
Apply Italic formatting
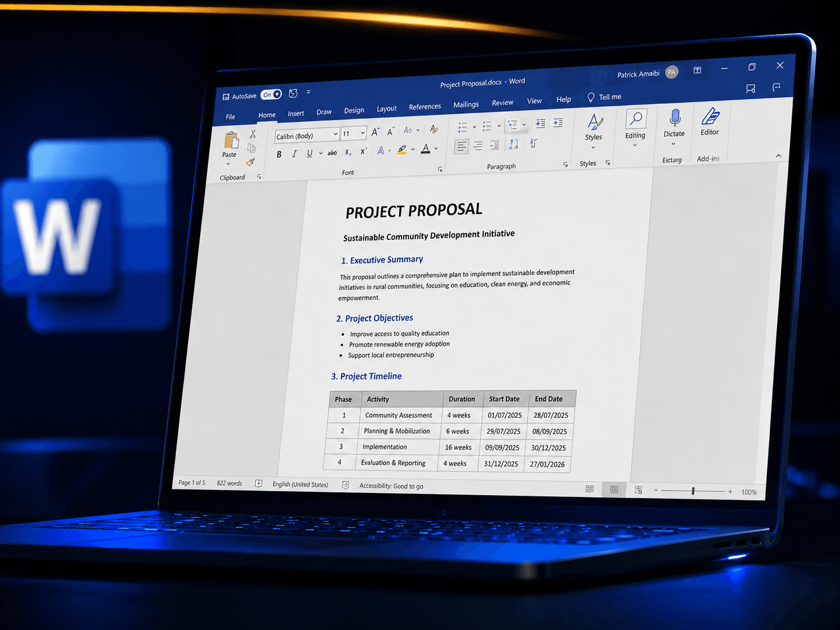[x=294, y=154]
